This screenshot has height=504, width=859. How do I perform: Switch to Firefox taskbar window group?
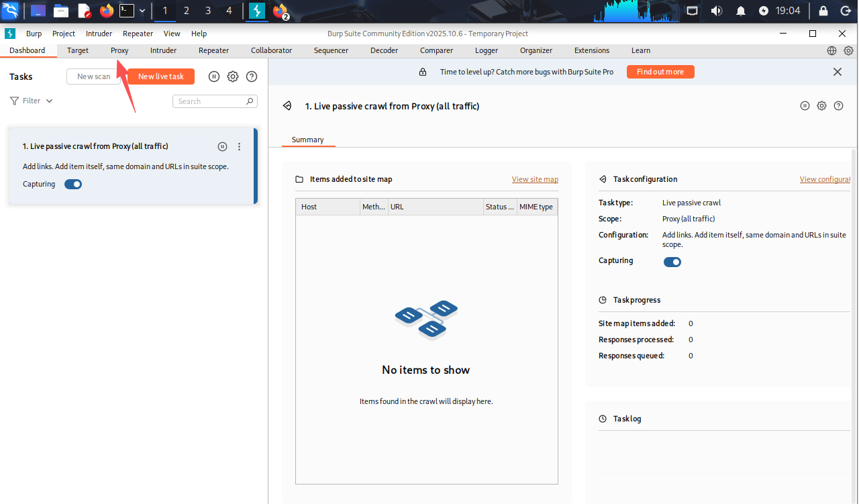tap(280, 11)
